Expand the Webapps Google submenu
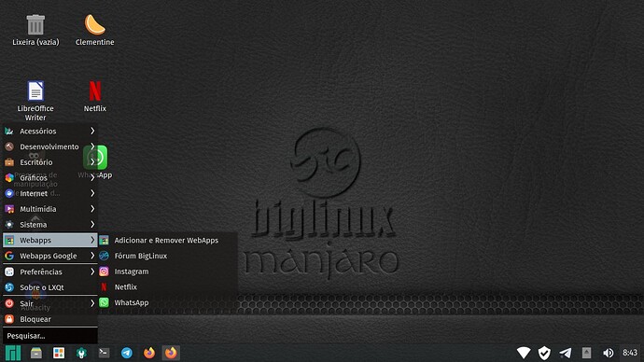This screenshot has height=362, width=644. pyautogui.click(x=50, y=256)
